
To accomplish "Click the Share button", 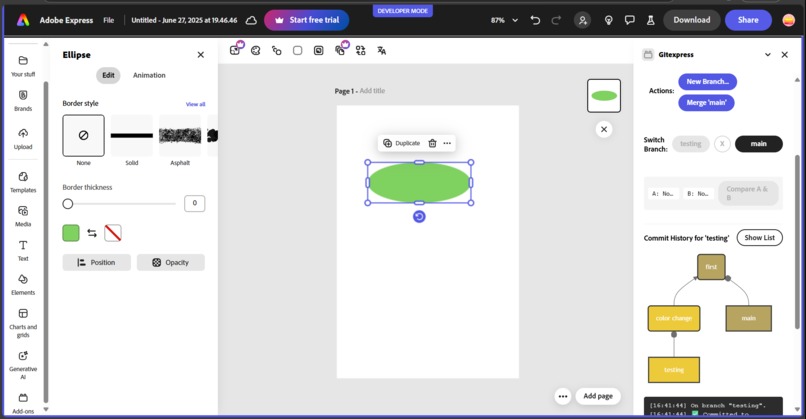I will coord(748,20).
